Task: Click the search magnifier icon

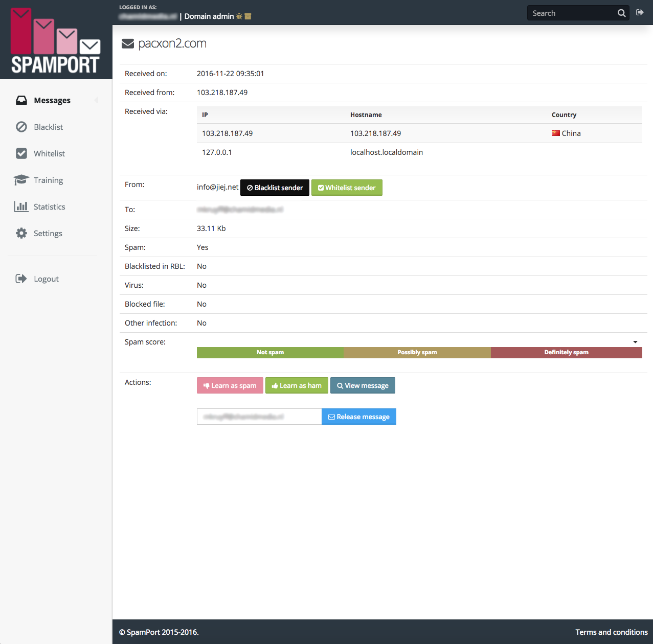Action: pos(621,13)
